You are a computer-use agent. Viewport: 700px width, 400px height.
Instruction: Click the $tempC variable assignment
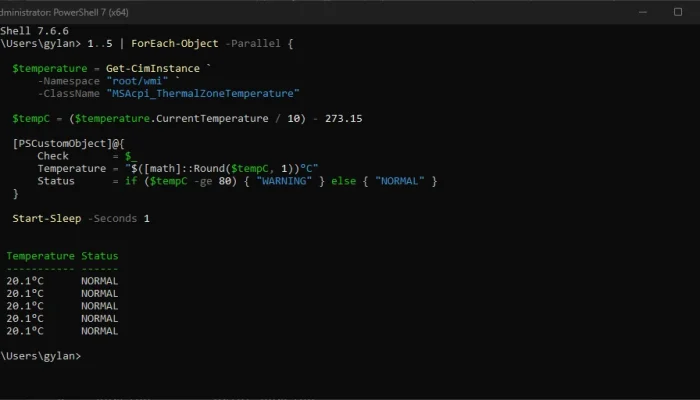(31, 118)
